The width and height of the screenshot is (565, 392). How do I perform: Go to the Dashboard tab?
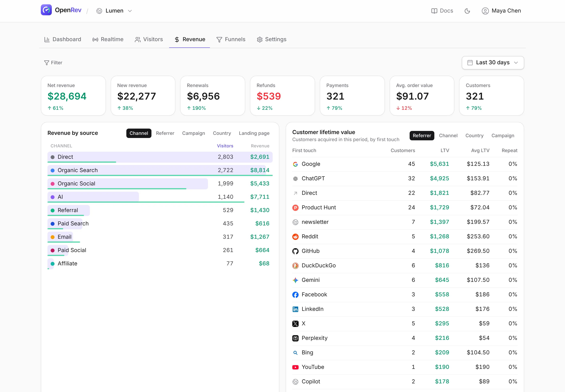62,39
